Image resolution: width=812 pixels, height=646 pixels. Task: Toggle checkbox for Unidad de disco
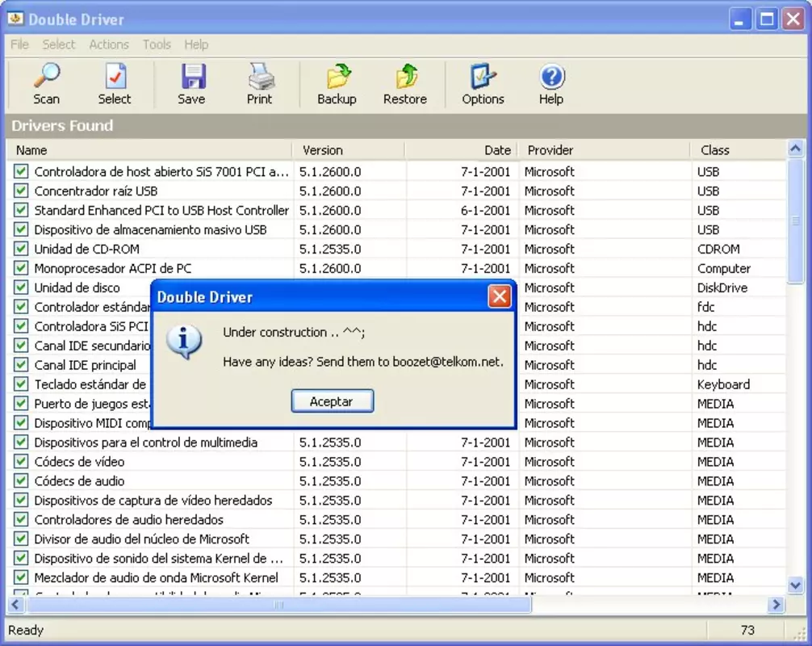point(21,287)
